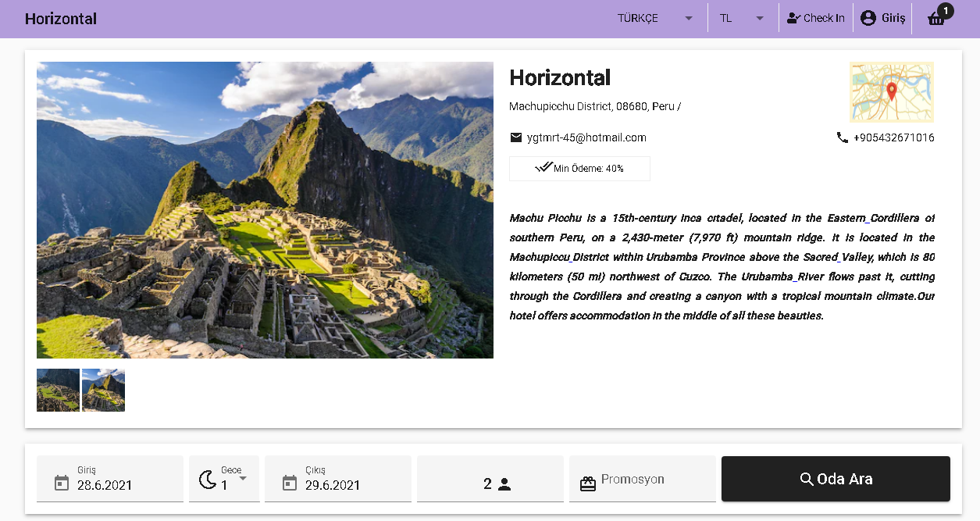Click the Machupicchu District address text
This screenshot has height=521, width=980.
pos(595,106)
